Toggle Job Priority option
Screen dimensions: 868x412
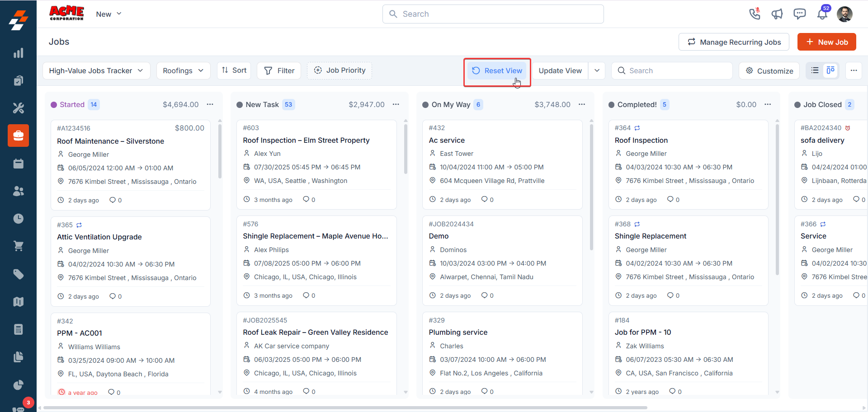coord(340,70)
